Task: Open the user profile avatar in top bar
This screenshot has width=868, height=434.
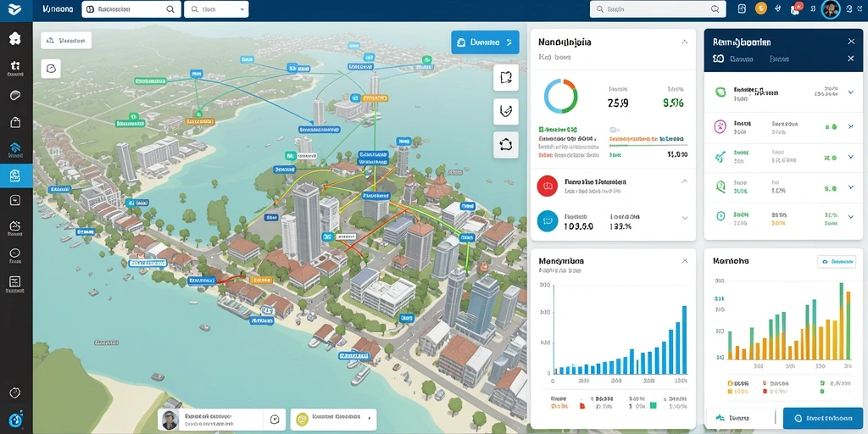Action: coord(831,8)
